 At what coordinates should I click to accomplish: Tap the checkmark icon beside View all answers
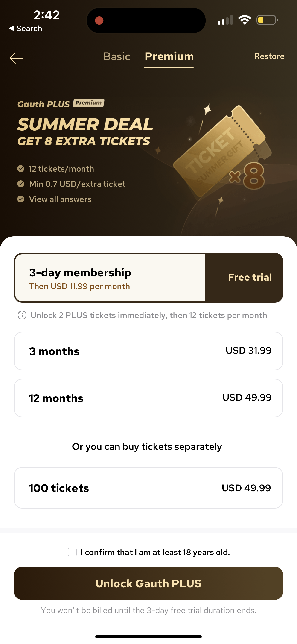(21, 199)
